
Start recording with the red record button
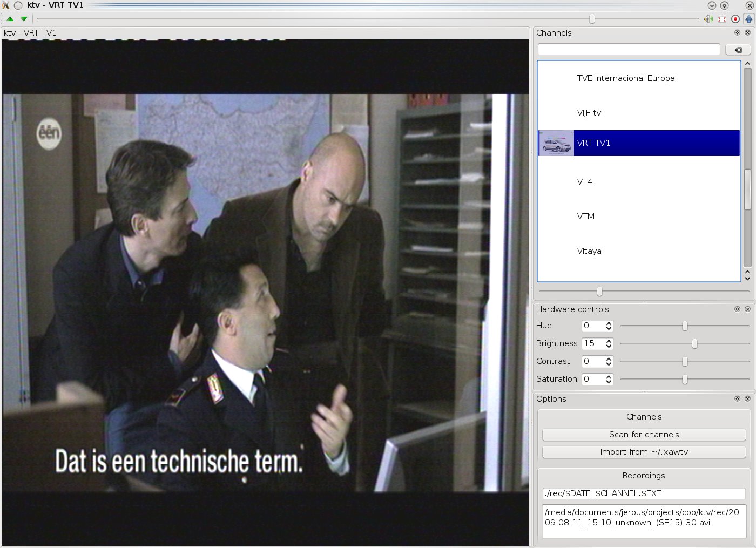point(735,19)
